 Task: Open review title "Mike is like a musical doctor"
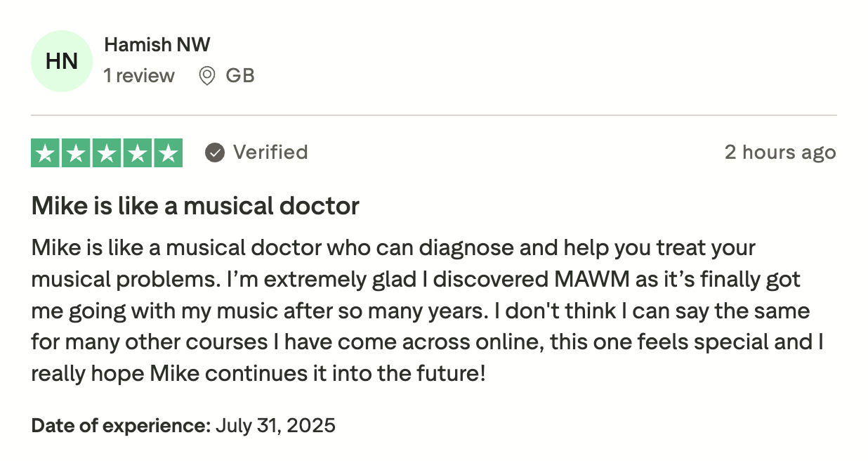pos(195,206)
